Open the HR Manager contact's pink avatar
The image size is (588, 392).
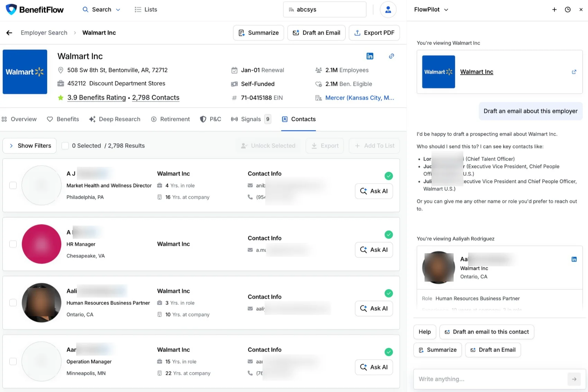click(42, 244)
